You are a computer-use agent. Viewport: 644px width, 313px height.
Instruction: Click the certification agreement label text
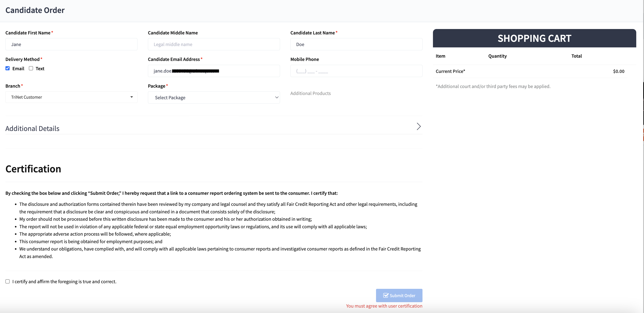64,281
